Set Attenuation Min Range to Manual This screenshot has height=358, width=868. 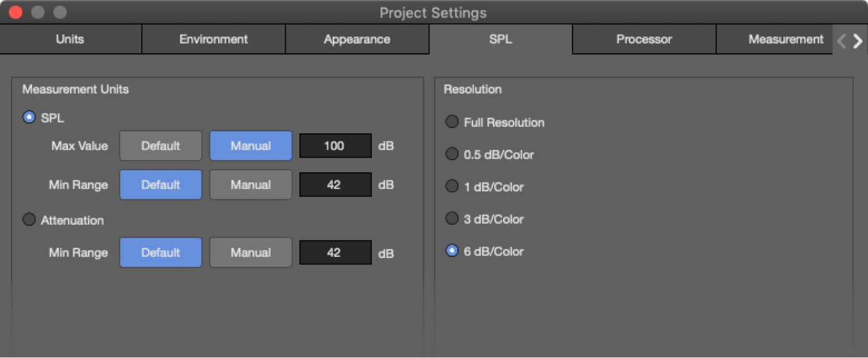pyautogui.click(x=251, y=252)
